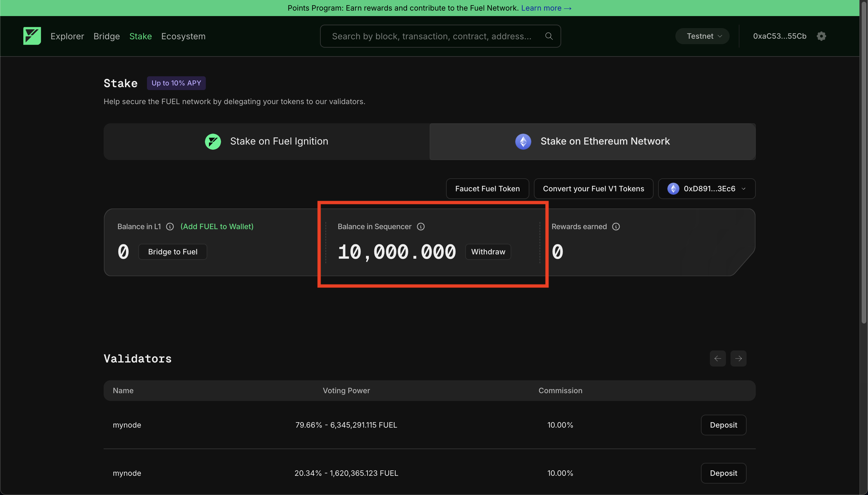Open the Testnet network dropdown

point(702,36)
